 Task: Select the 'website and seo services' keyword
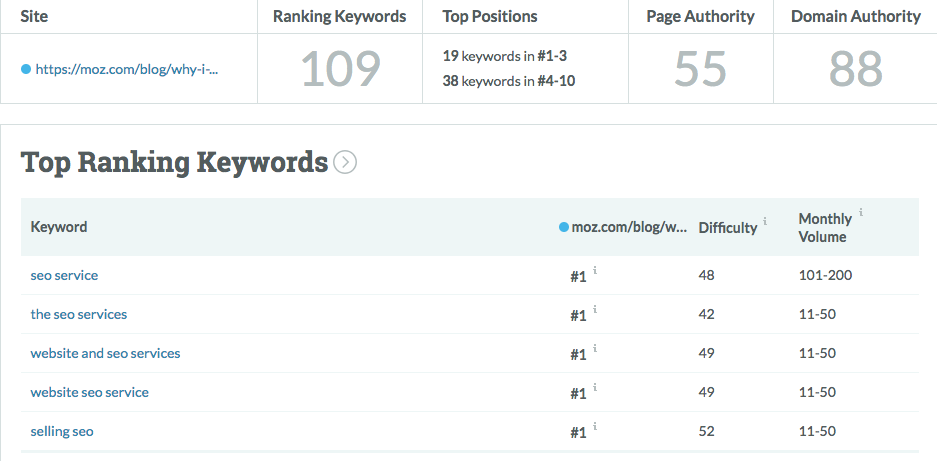click(x=105, y=353)
